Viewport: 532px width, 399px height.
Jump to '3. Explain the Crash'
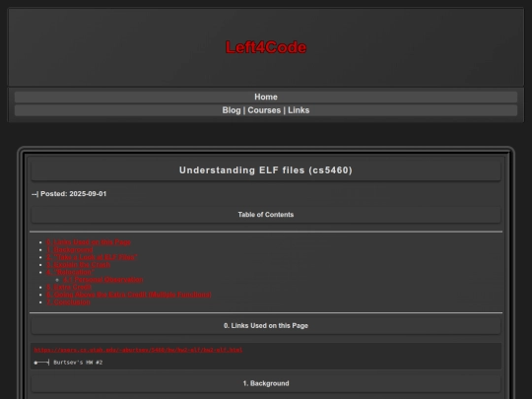[x=78, y=265]
